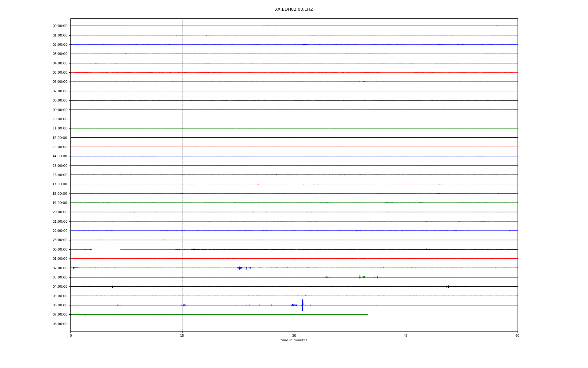
Task: Click the 19:00:00 row time label
Action: (x=60, y=203)
